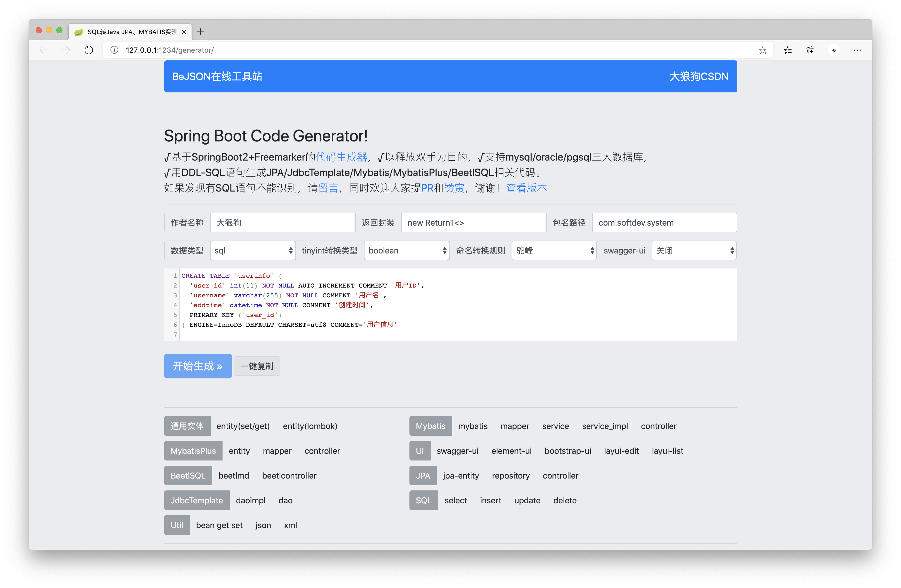
Task: Select the jpa-entity template tab
Action: [x=461, y=475]
